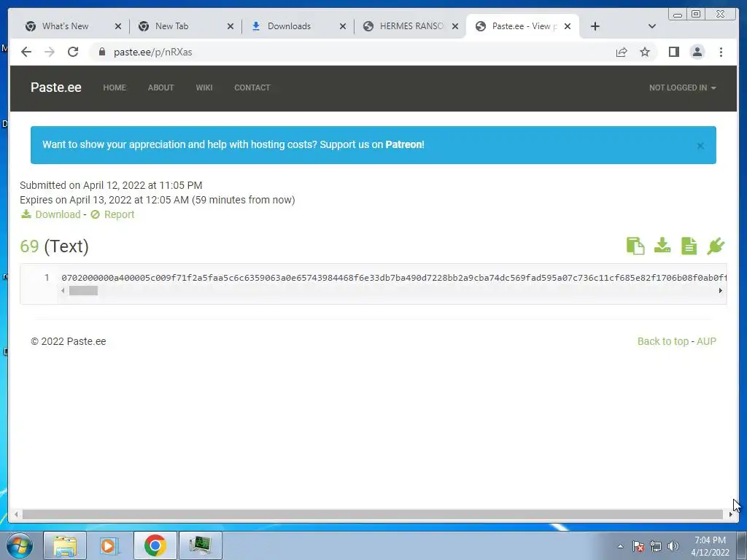Open the AUP link in footer
The height and width of the screenshot is (560, 747).
(x=706, y=341)
